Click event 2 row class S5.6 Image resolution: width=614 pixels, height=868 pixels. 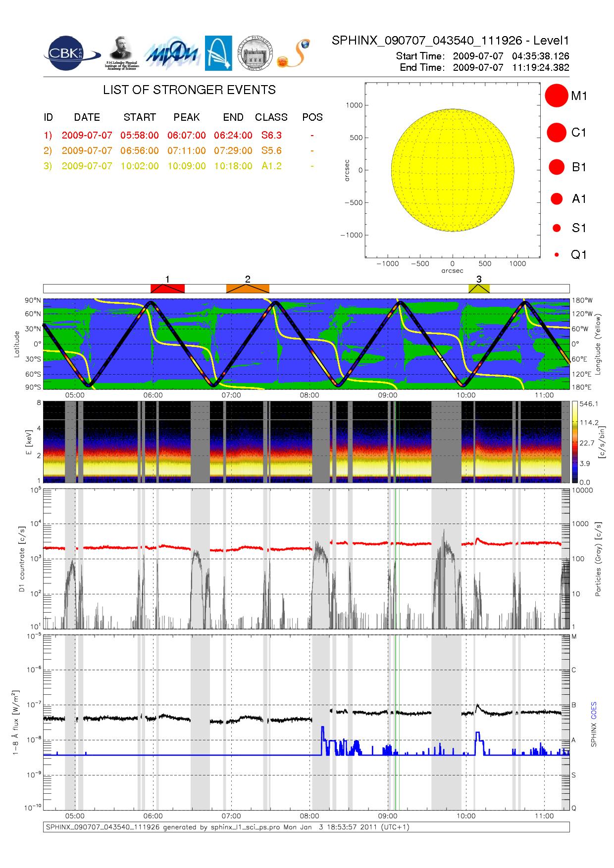(x=271, y=150)
